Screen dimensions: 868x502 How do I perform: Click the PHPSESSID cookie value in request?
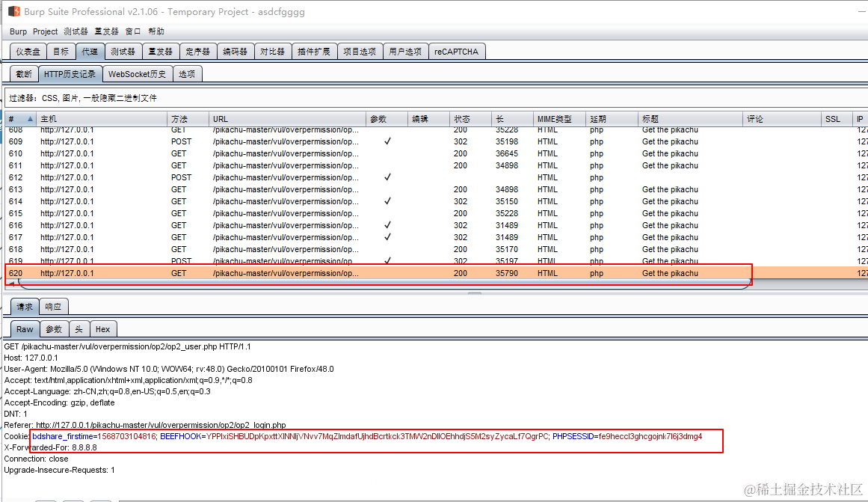(x=650, y=437)
